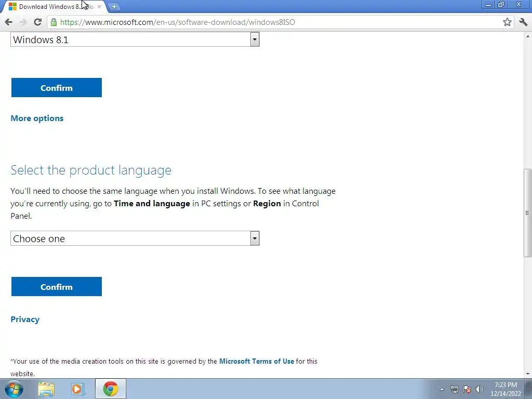Click the scrollbar down arrow
The image size is (532, 399).
click(x=527, y=374)
